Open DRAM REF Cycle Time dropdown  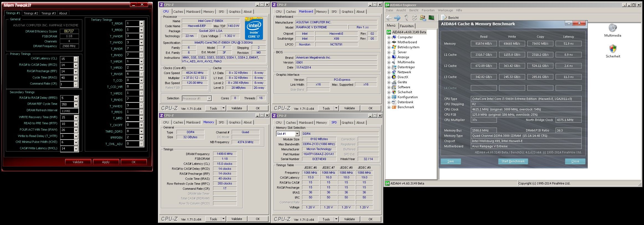click(x=76, y=105)
